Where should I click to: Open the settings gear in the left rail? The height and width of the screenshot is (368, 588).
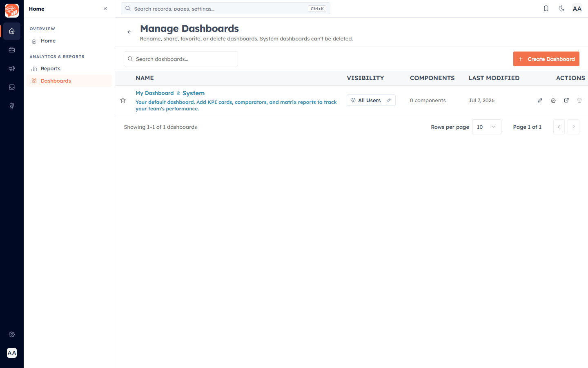(x=12, y=334)
